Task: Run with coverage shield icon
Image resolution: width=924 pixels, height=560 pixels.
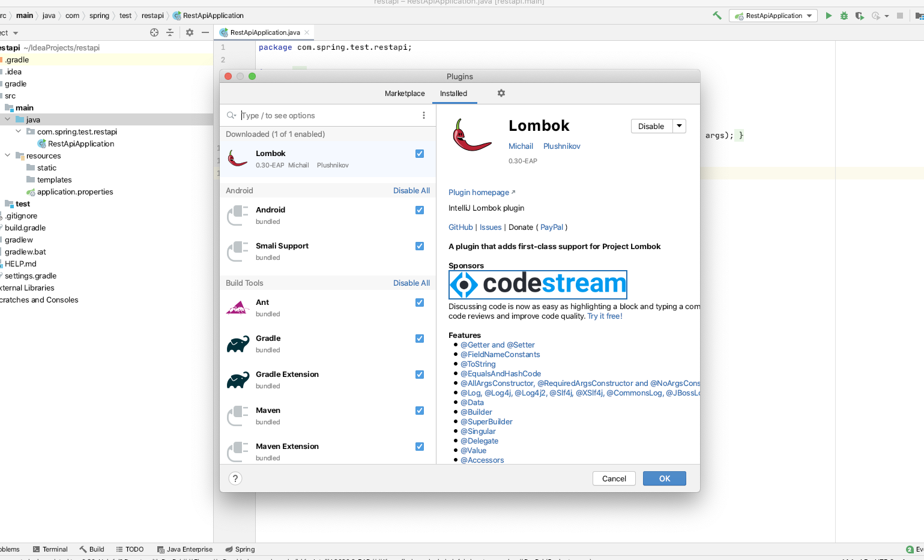Action: click(860, 16)
